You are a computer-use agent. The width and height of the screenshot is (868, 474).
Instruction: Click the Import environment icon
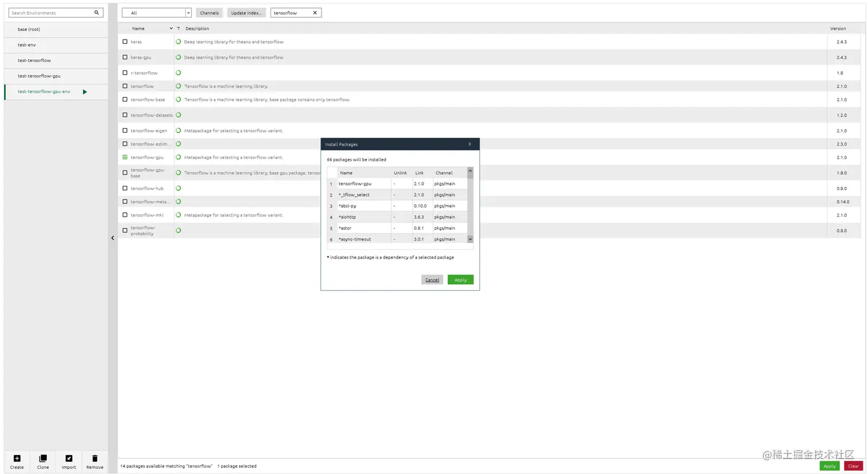click(69, 458)
